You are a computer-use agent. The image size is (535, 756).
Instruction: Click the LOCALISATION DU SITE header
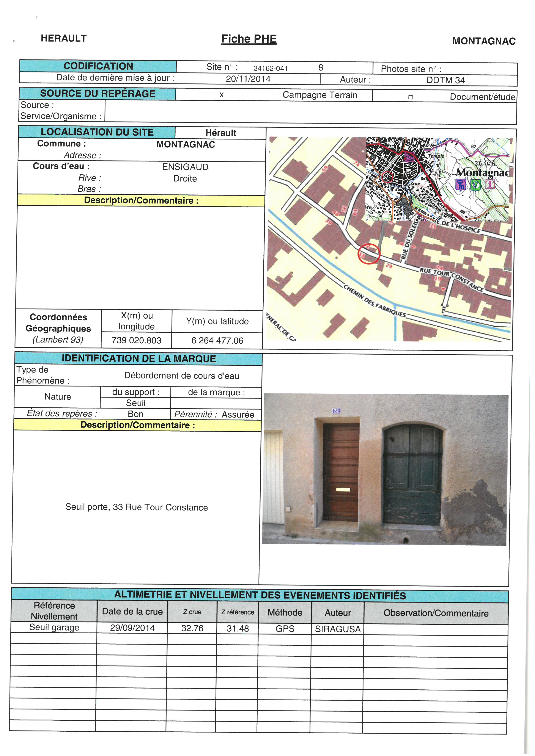click(x=97, y=132)
